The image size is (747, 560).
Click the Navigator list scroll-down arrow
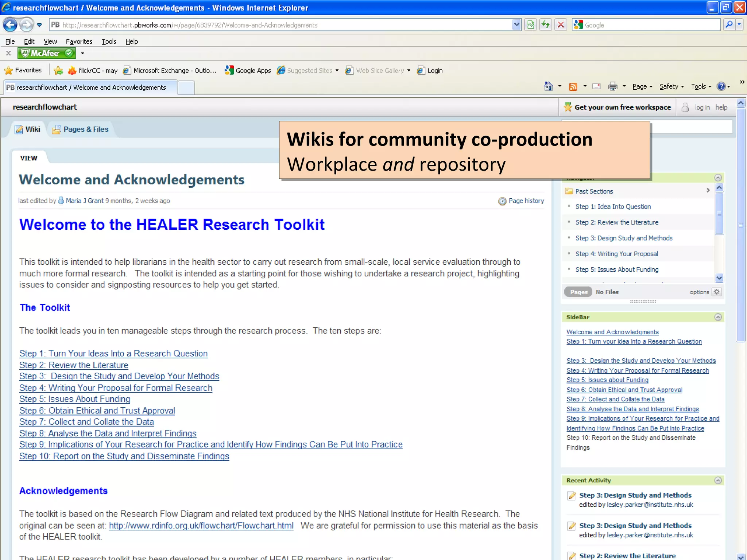point(719,278)
